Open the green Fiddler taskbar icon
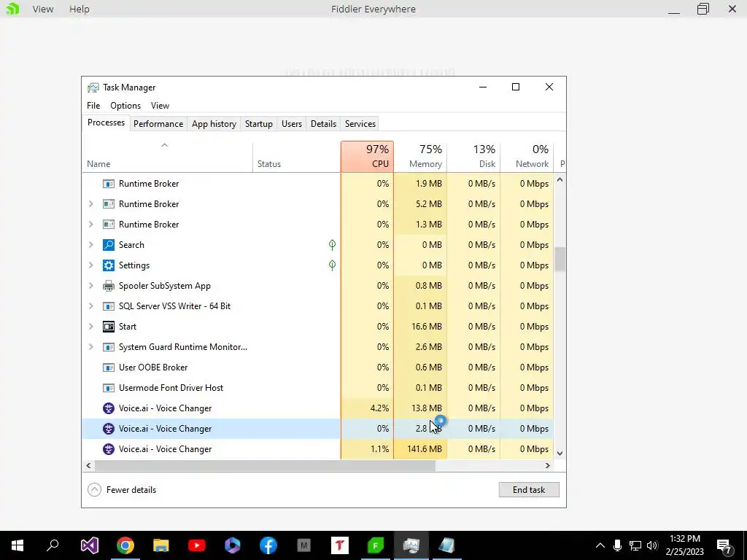 coord(376,545)
